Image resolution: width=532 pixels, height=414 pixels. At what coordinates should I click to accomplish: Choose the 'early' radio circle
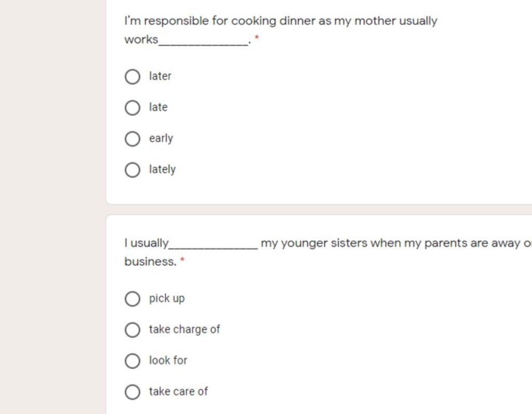[132, 139]
